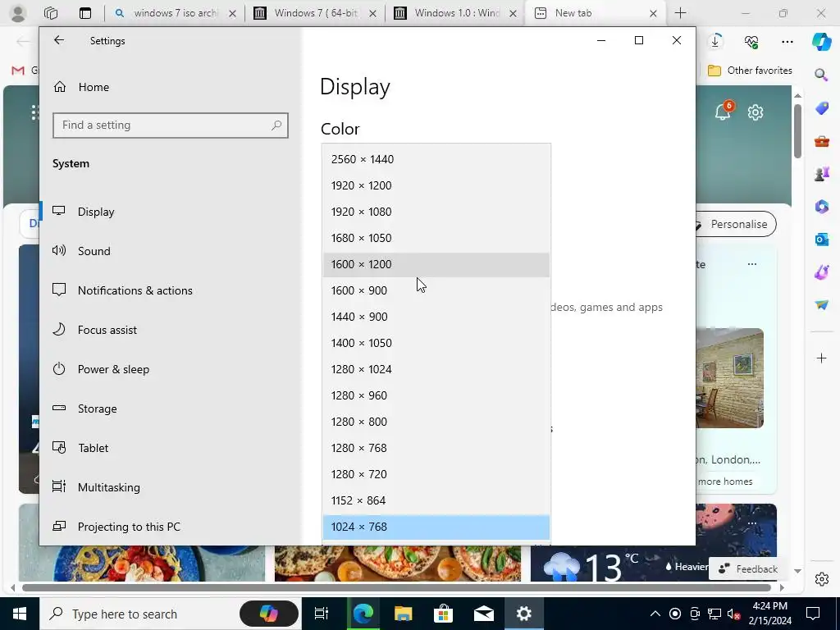Go back using the Settings back arrow
The width and height of the screenshot is (840, 630).
tap(59, 40)
